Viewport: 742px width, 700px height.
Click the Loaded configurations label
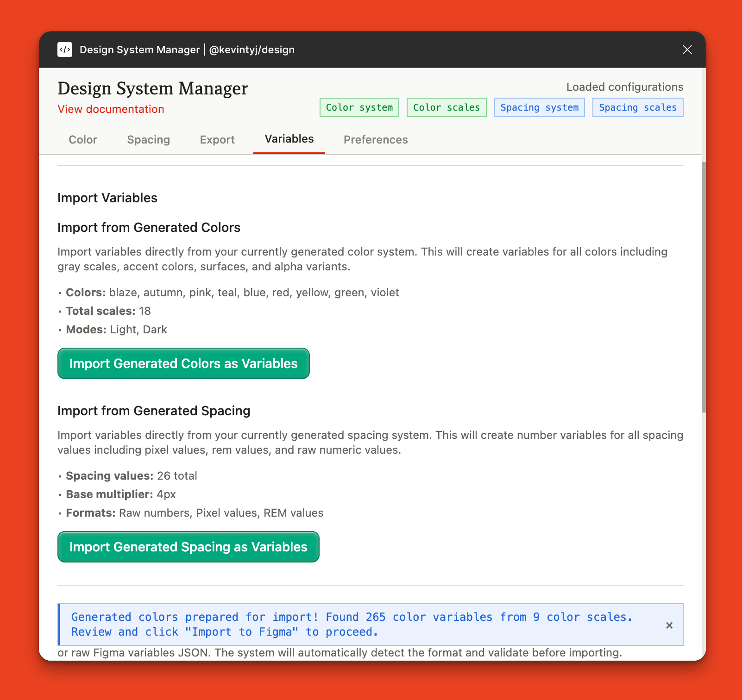625,87
